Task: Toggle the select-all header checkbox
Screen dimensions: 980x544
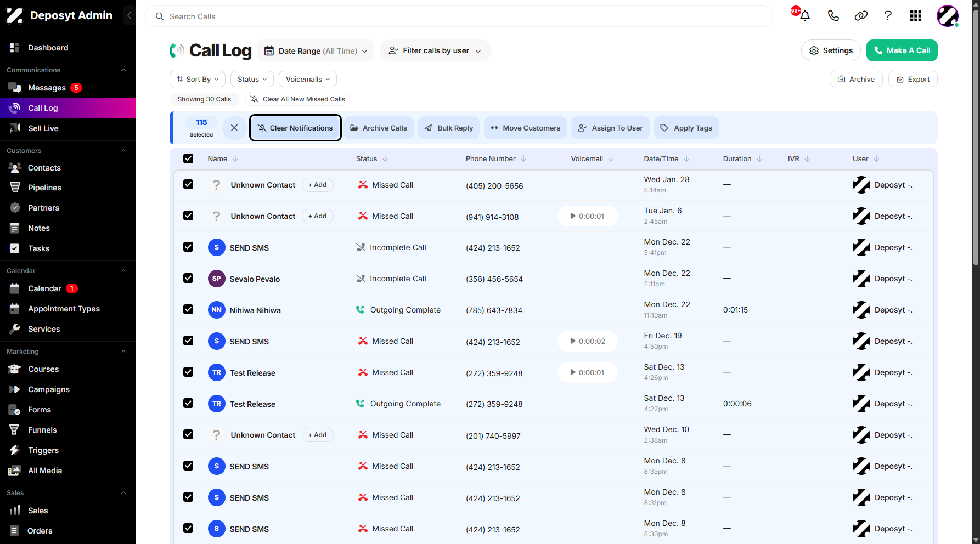Action: 188,158
